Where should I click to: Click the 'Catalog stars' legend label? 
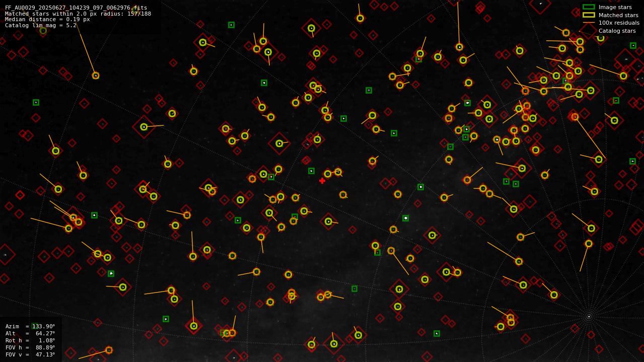pyautogui.click(x=617, y=31)
